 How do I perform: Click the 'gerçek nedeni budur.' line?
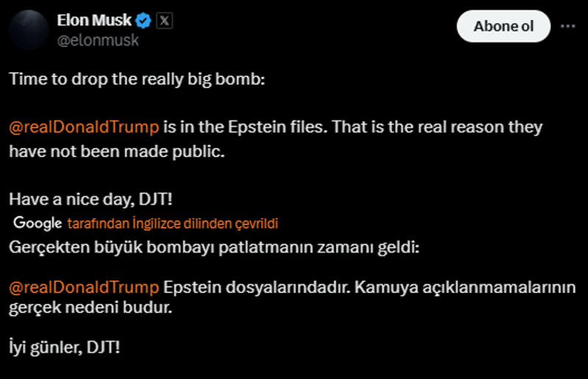pos(90,308)
